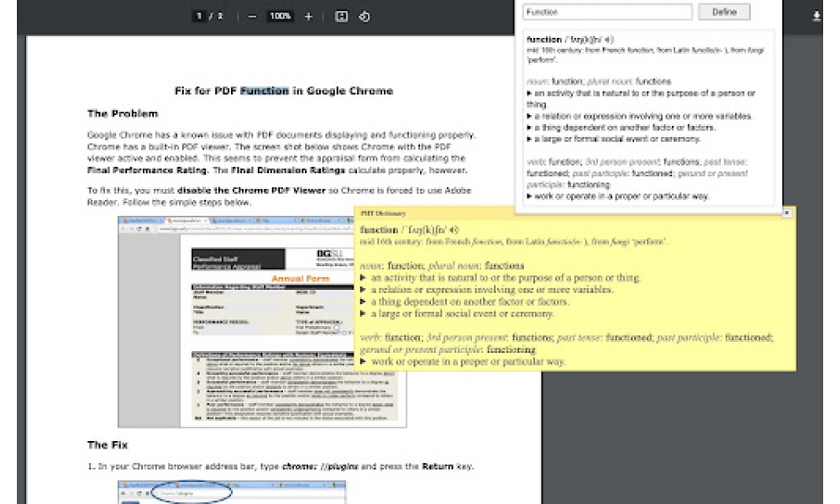Click the highlighted word Function in the title
Viewport: 840px width, 504px height.
point(264,91)
